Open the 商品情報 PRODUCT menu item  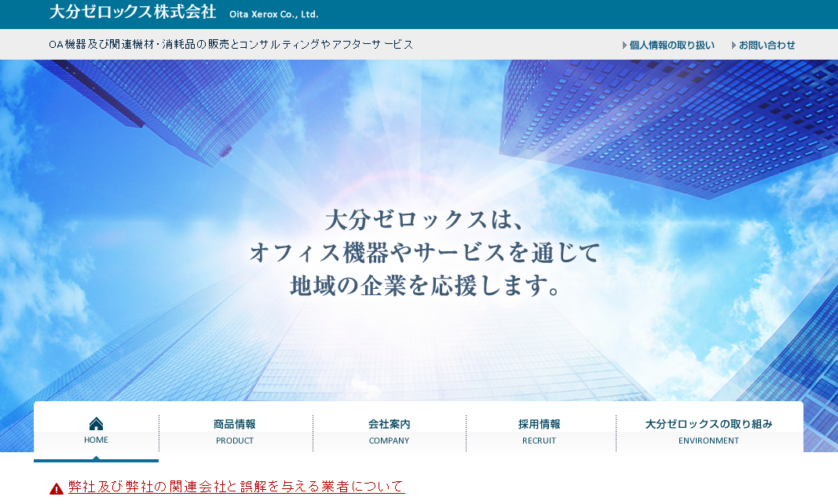[235, 432]
